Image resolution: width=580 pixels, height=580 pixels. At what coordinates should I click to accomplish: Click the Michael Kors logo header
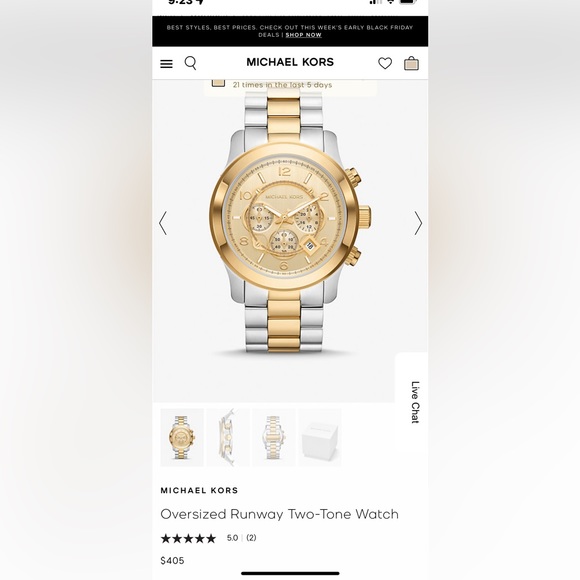coord(290,62)
